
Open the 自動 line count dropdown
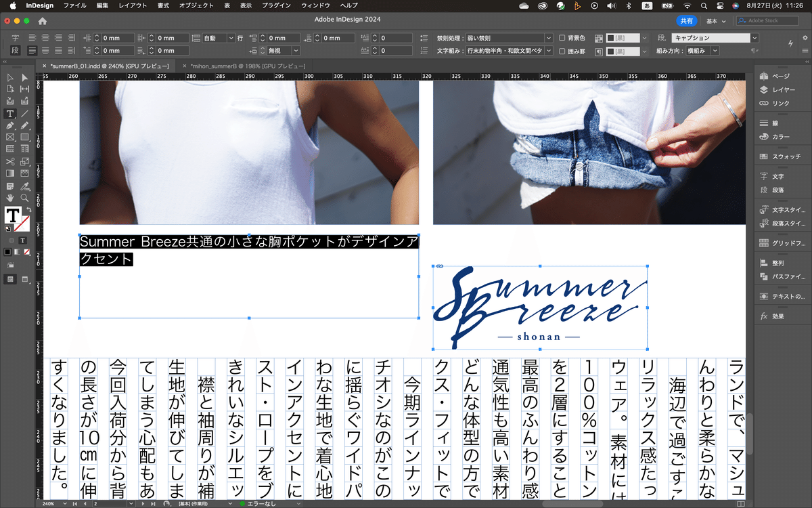(218, 38)
